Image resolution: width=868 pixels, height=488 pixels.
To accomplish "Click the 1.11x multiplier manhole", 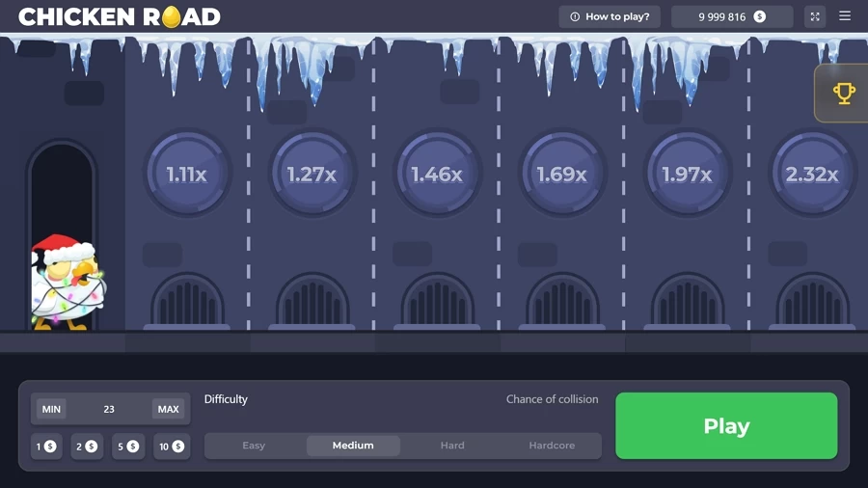I will pyautogui.click(x=187, y=174).
